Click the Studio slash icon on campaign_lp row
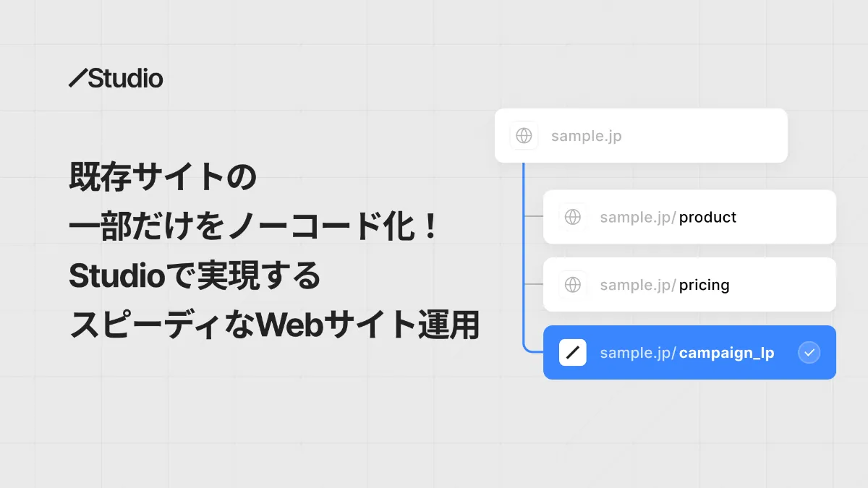This screenshot has height=488, width=868. coord(572,353)
